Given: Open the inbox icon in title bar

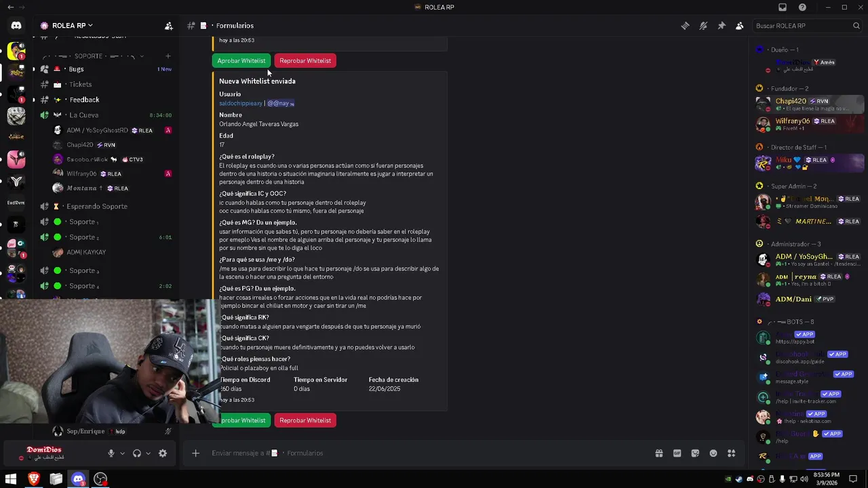Looking at the screenshot, I should (783, 7).
